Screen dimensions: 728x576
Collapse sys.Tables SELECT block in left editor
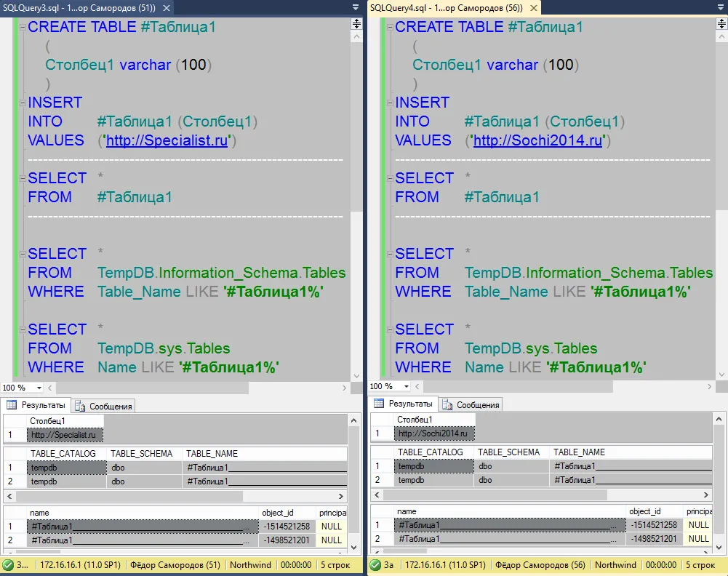pyautogui.click(x=23, y=330)
